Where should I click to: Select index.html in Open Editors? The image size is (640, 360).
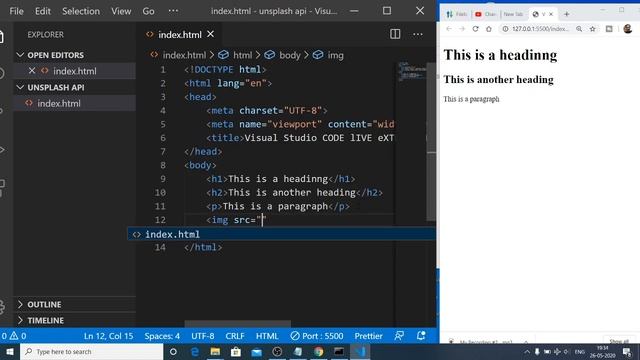(x=75, y=71)
